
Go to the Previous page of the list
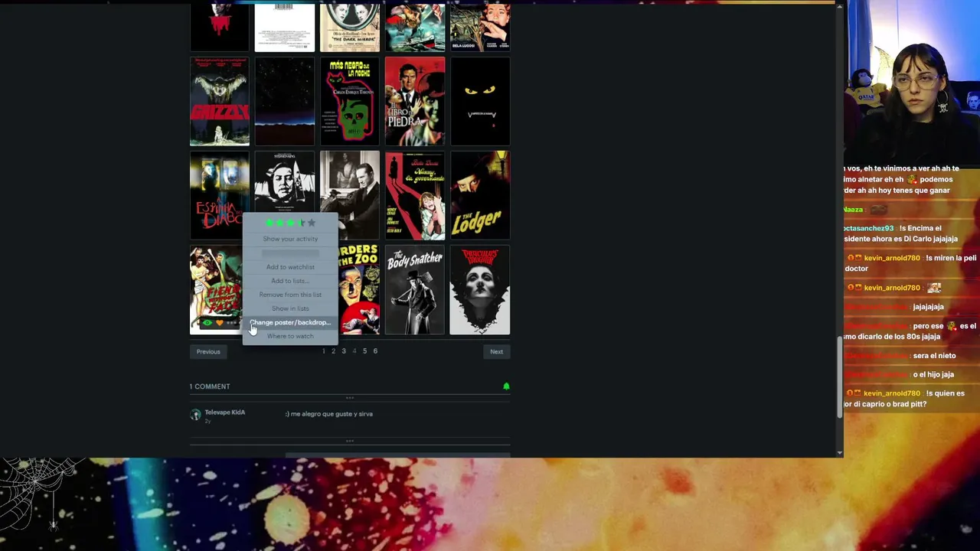(208, 352)
